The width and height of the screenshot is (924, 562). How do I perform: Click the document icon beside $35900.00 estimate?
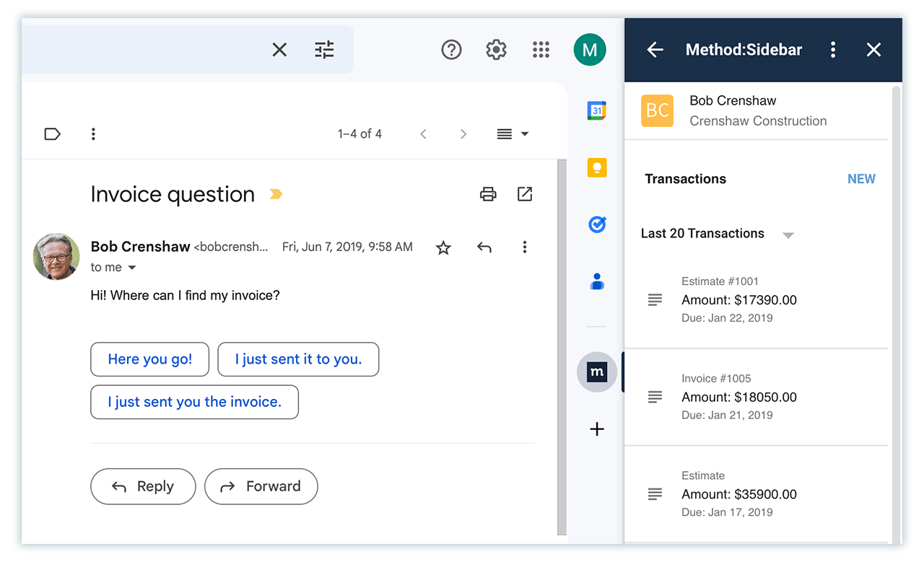click(x=655, y=494)
